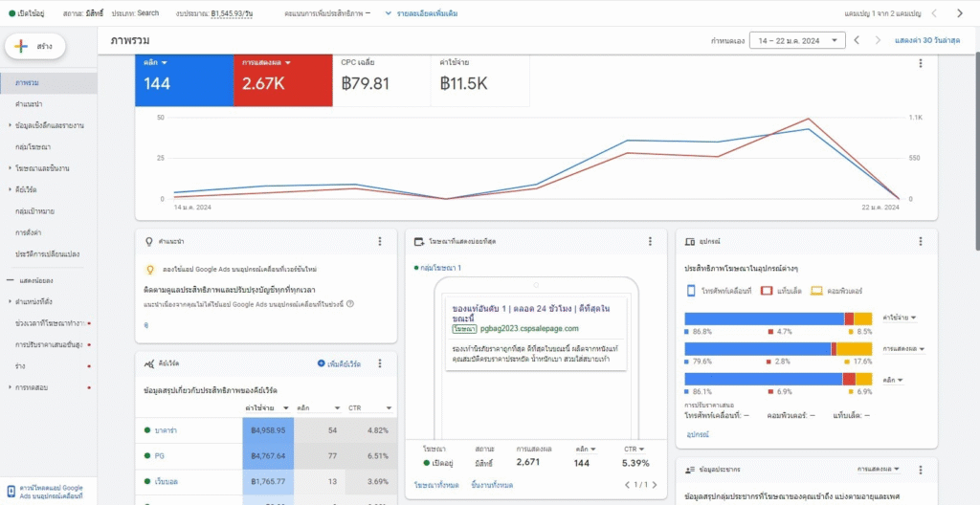Open three-dot menu on the metrics chart

(921, 64)
